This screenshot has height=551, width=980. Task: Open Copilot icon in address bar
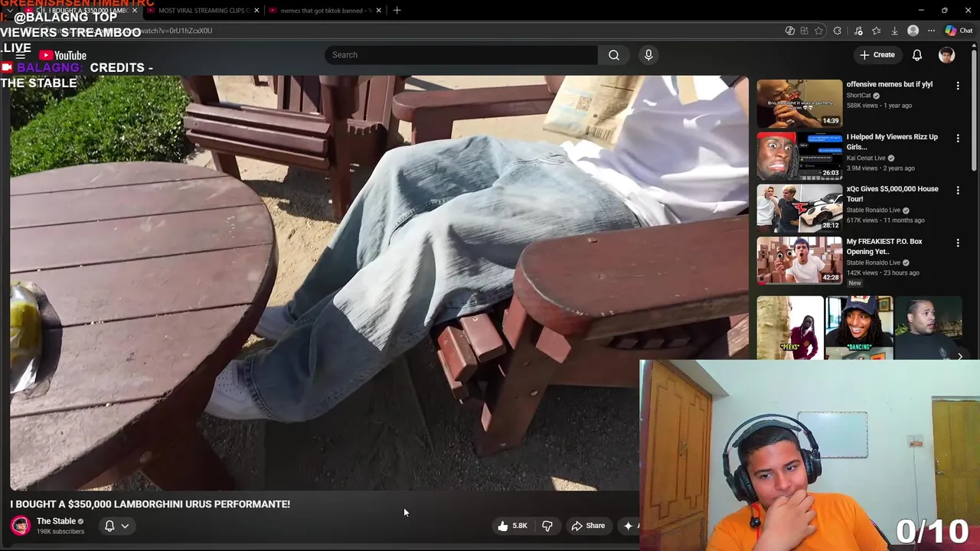point(789,31)
